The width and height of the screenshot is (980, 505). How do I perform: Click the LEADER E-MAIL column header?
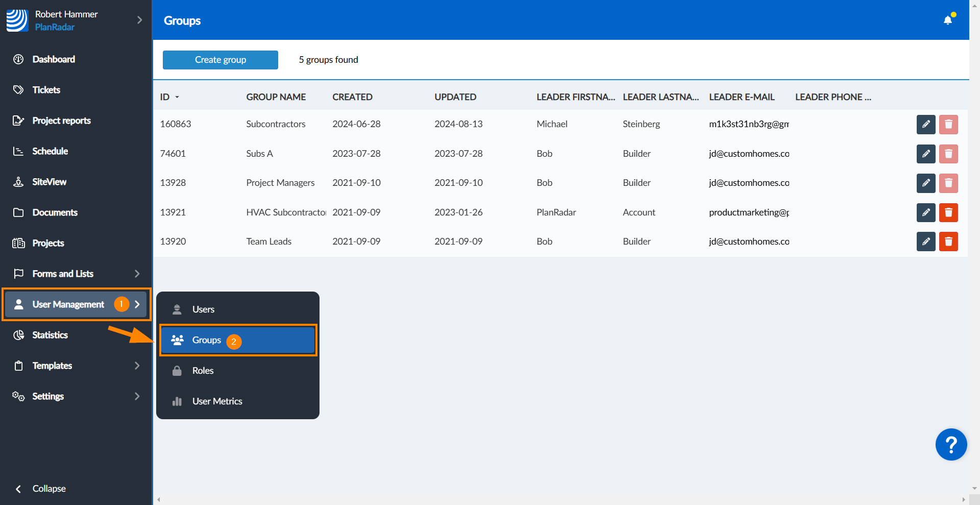point(742,97)
